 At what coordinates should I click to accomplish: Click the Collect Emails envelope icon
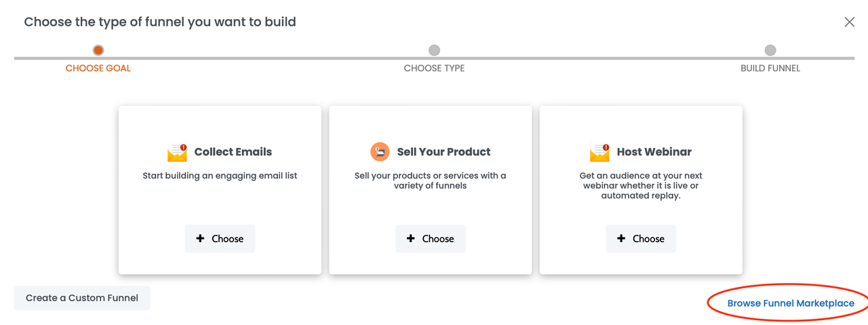point(177,152)
